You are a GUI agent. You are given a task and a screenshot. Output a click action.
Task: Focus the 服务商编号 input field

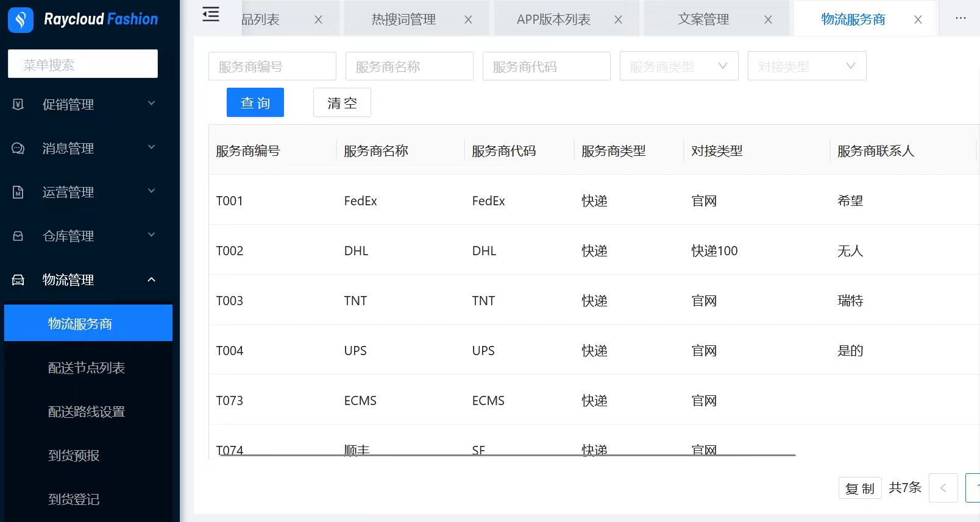tap(272, 66)
